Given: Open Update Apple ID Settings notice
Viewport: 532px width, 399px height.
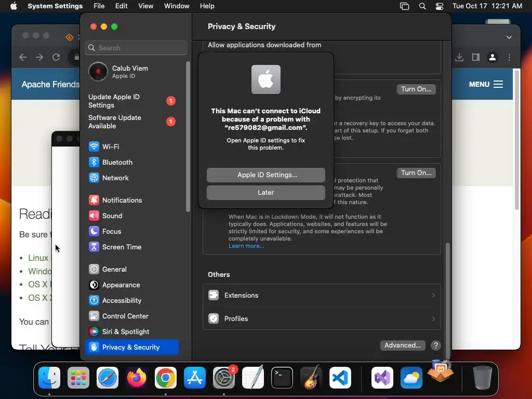Looking at the screenshot, I should coord(131,101).
